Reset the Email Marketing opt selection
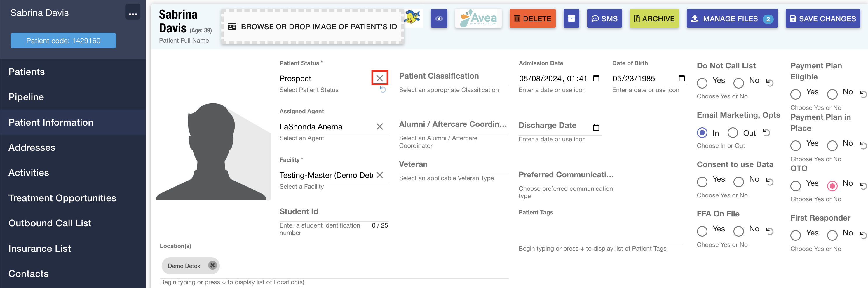 766,133
